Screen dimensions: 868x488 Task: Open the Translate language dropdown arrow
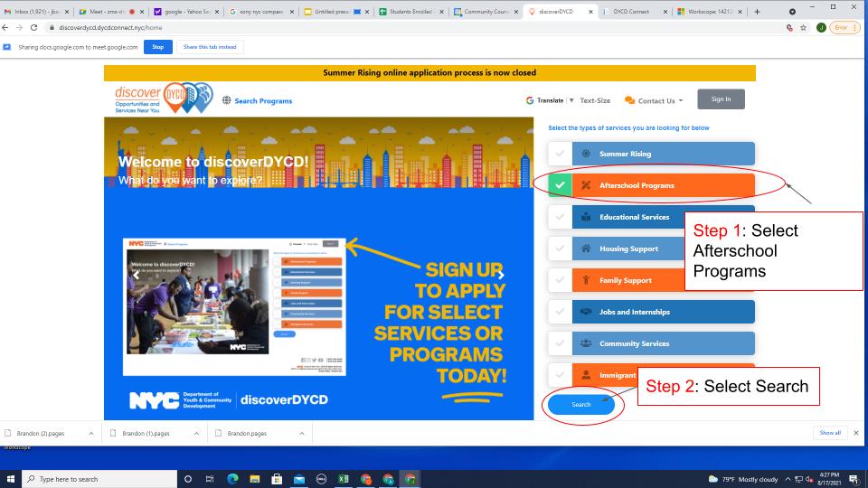click(x=571, y=100)
